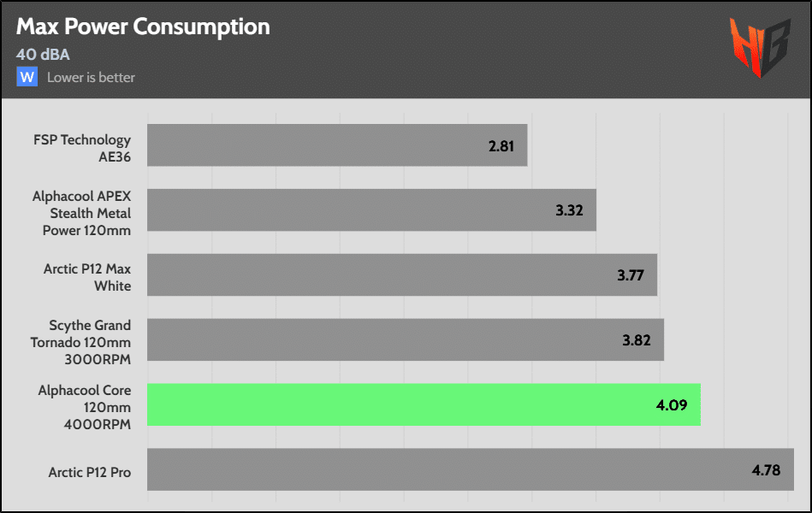Click the Scythe Grand Tornado bar
Viewport: 812px width, 513px height.
tap(406, 339)
